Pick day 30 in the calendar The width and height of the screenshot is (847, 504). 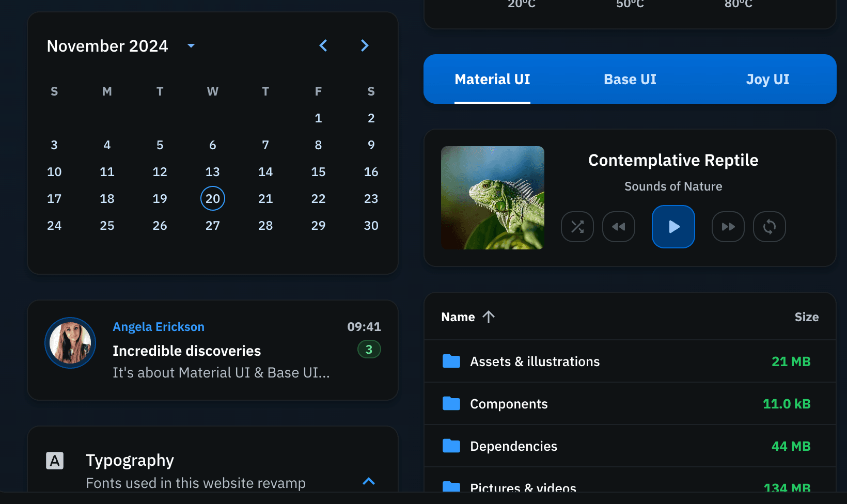(x=371, y=225)
